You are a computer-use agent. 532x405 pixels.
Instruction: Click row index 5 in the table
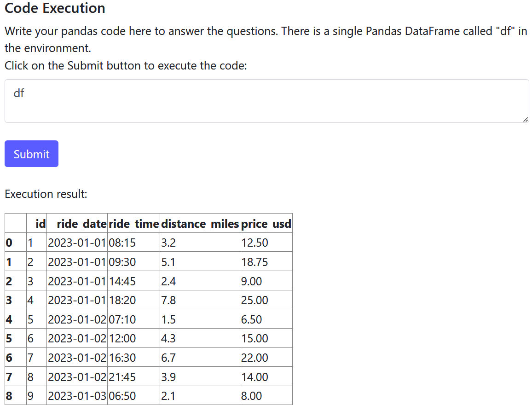coord(9,339)
